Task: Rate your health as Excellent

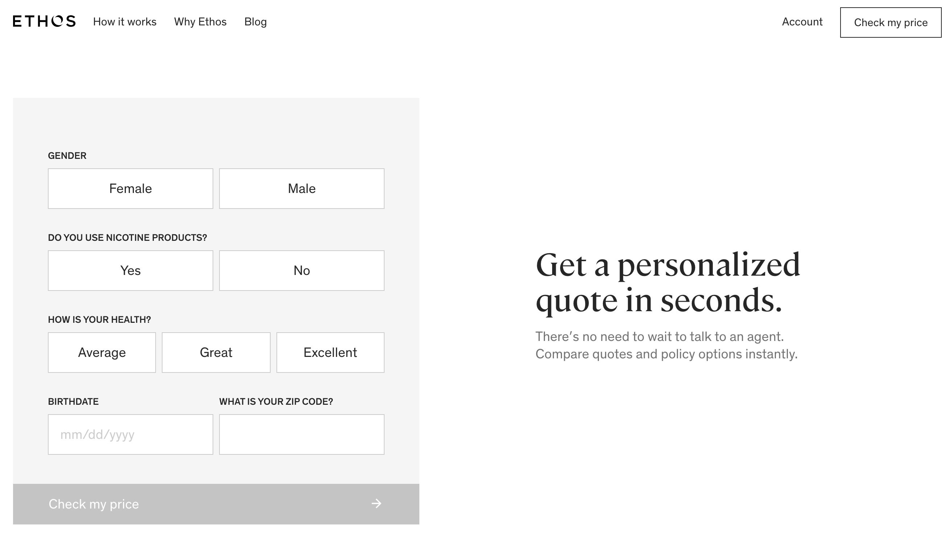Action: click(x=330, y=353)
